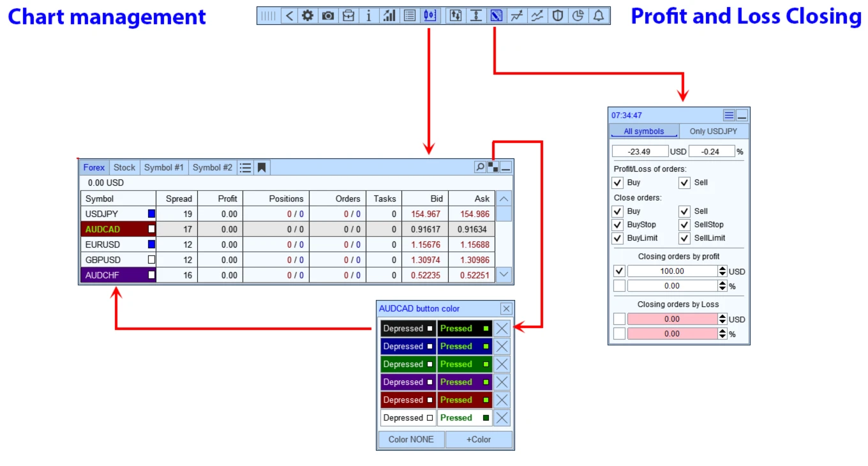Enable closing orders by Loss in USD
The width and height of the screenshot is (868, 466).
coord(619,319)
